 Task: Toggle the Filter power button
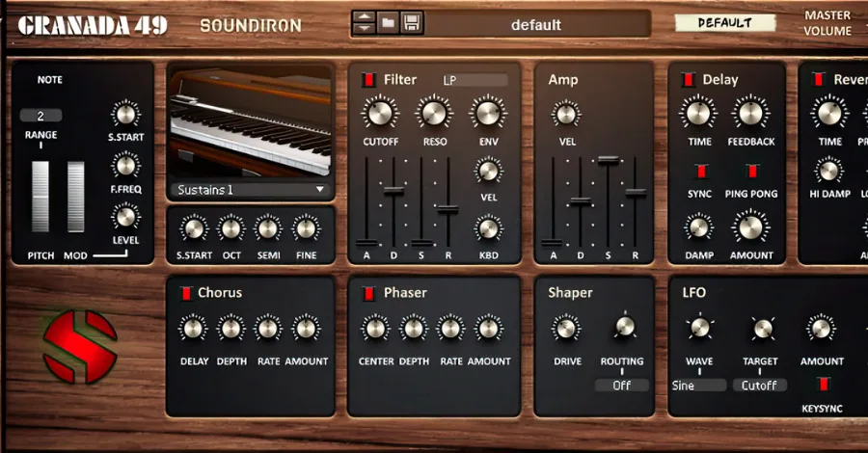[368, 80]
